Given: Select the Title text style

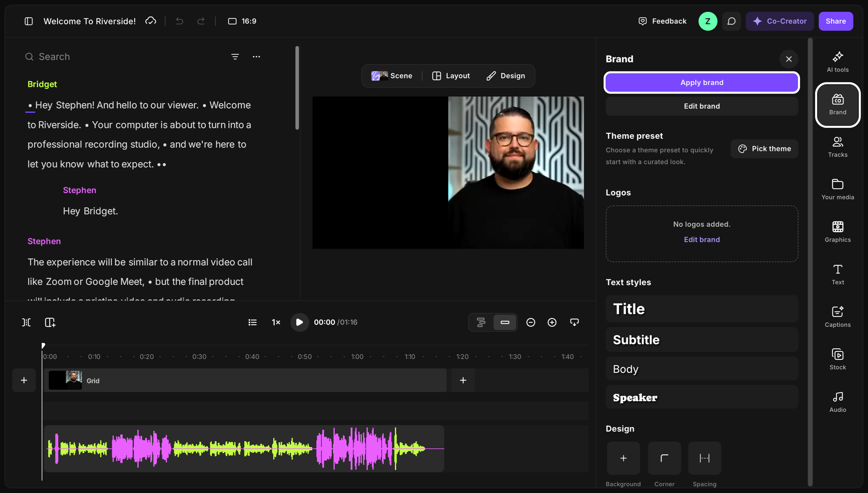Looking at the screenshot, I should coord(702,309).
